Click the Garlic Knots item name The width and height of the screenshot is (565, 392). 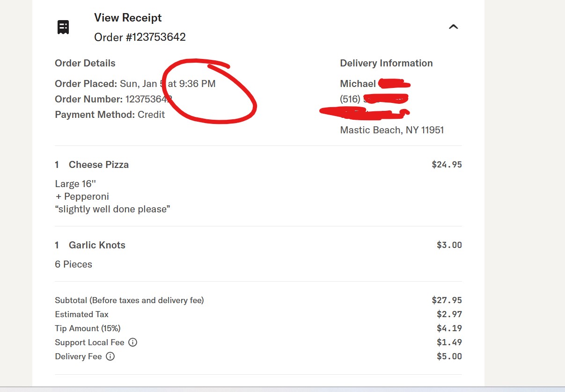(x=97, y=245)
